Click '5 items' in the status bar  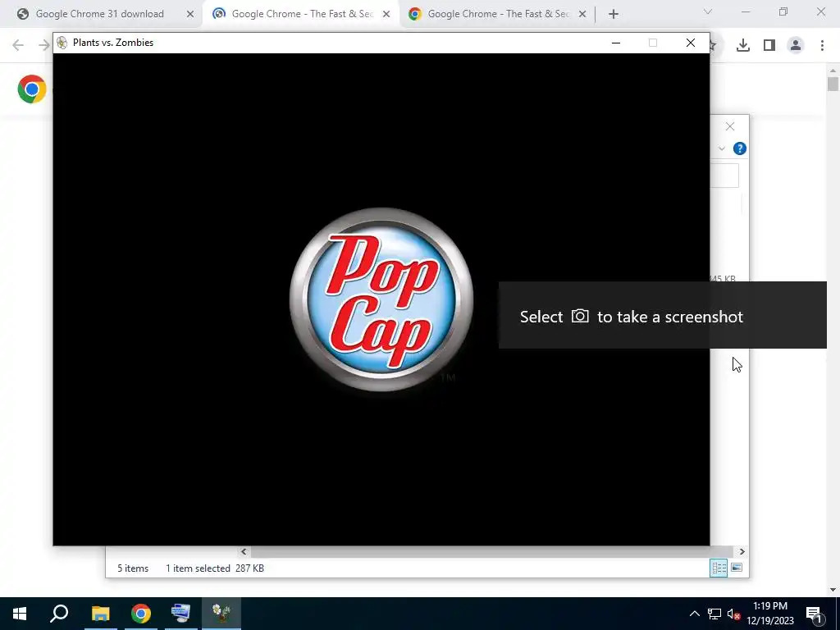(x=133, y=568)
